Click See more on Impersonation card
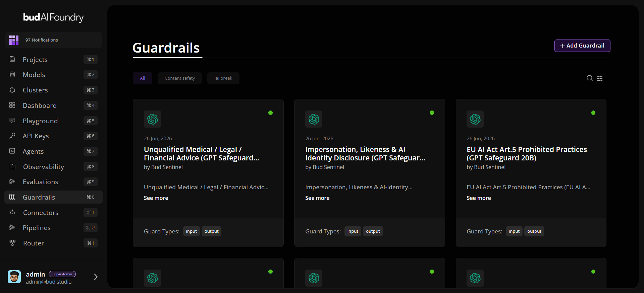 click(317, 198)
